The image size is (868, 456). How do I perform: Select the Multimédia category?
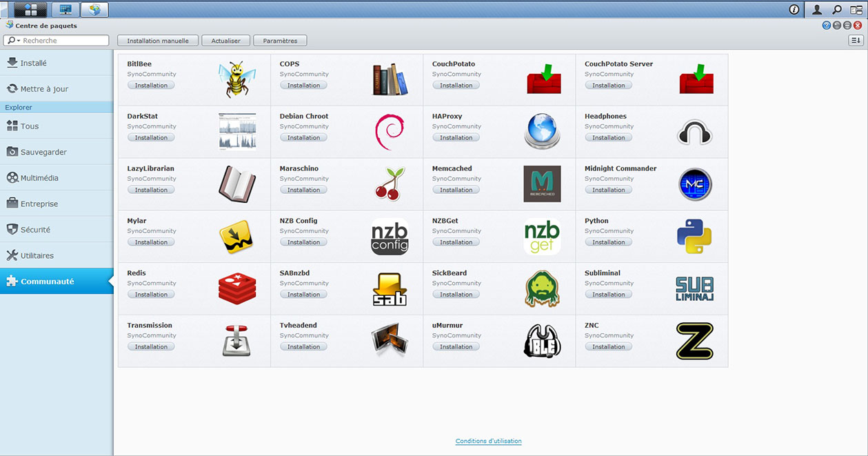[57, 178]
